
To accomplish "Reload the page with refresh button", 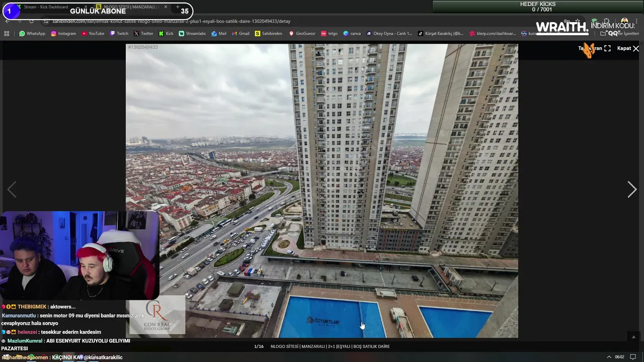I will point(31,21).
